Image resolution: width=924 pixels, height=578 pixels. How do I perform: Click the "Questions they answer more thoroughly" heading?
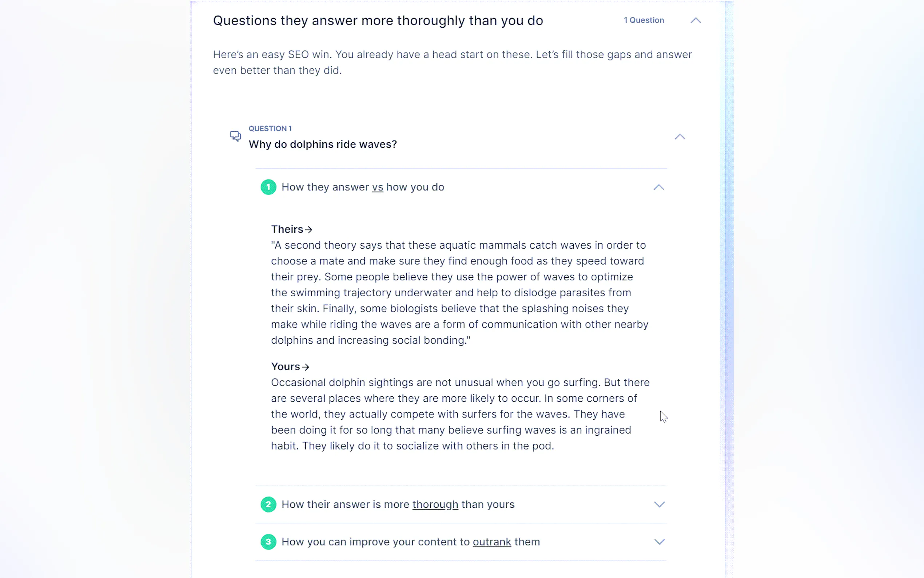[x=378, y=21]
